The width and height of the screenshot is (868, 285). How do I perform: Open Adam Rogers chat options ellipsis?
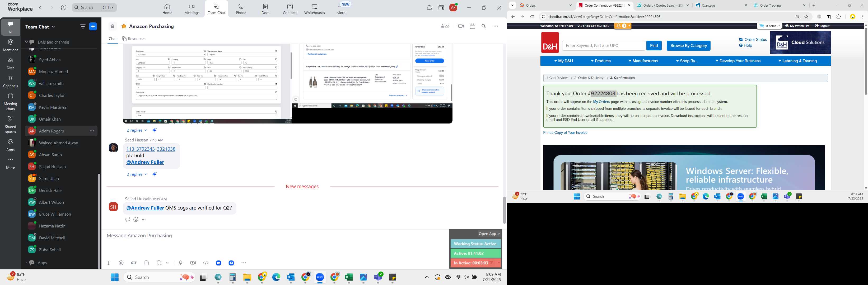click(92, 131)
